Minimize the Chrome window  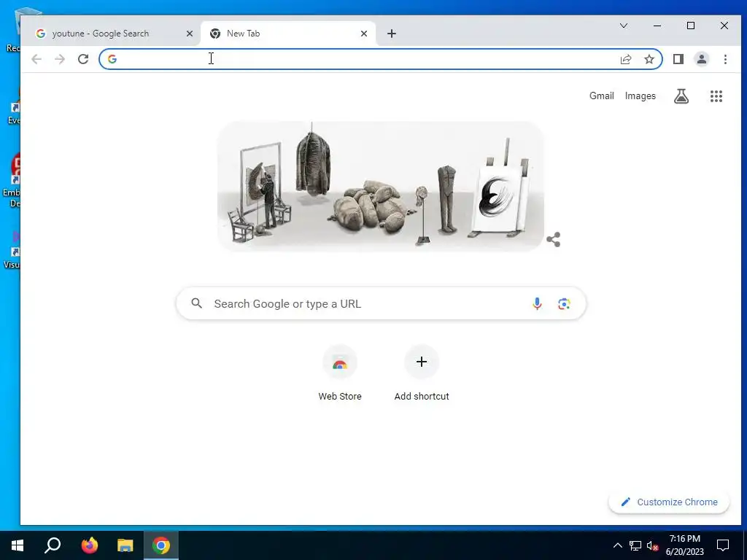tap(657, 26)
